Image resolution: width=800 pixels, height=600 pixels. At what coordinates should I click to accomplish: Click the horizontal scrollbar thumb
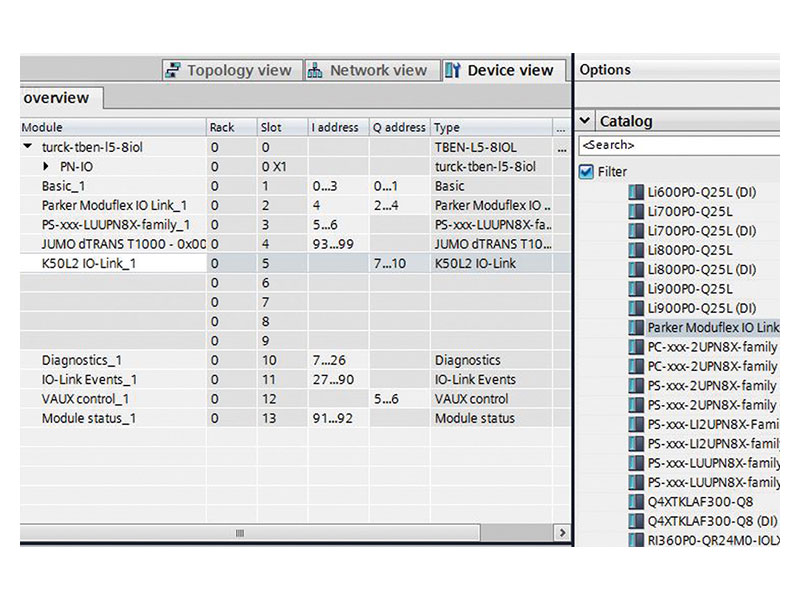250,533
